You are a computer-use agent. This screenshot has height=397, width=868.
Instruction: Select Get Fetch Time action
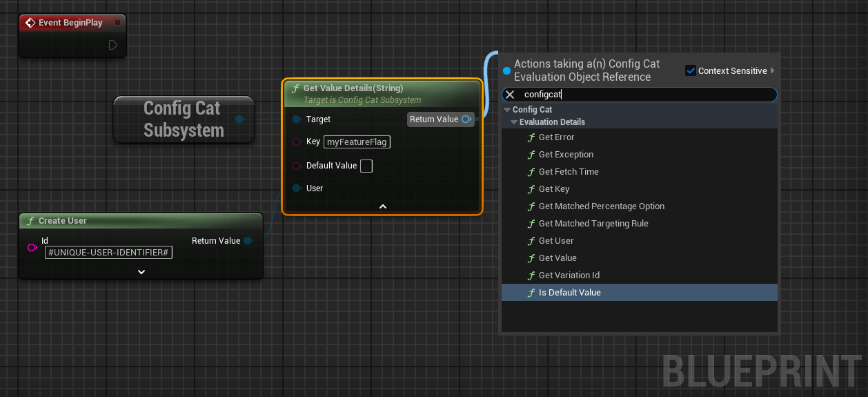pos(640,172)
